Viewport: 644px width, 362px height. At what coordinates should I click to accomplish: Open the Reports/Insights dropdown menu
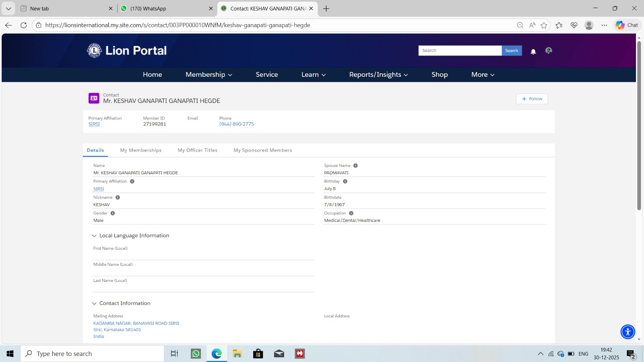[x=378, y=75]
